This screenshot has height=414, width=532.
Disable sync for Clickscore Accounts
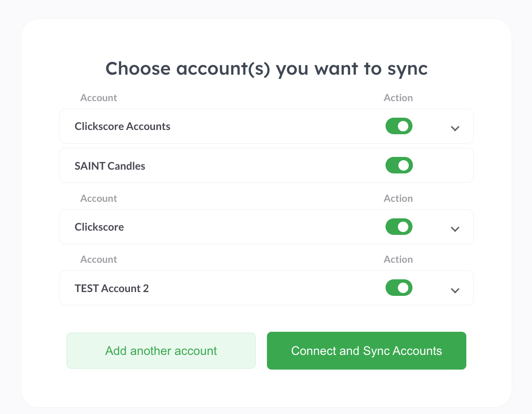coord(399,126)
